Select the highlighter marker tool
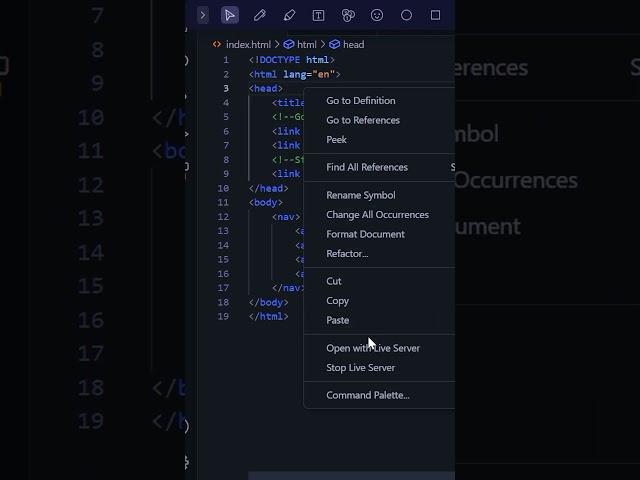 tap(289, 16)
